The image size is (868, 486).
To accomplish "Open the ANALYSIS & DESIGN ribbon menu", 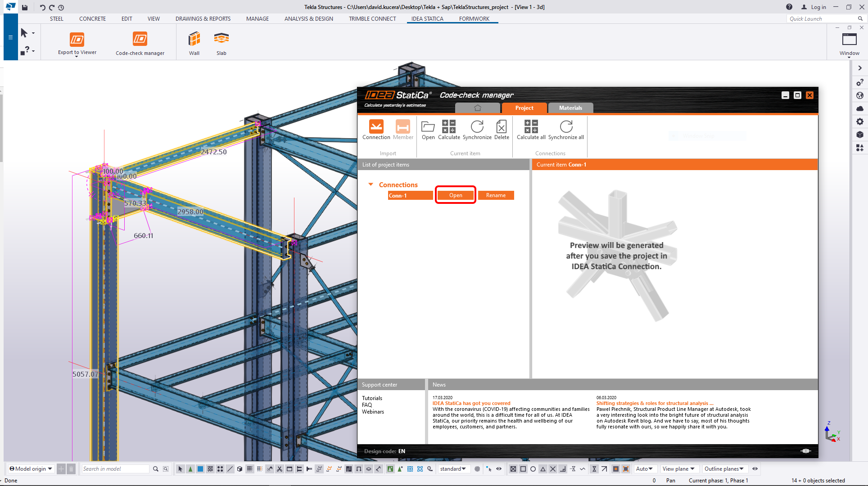I will click(308, 18).
